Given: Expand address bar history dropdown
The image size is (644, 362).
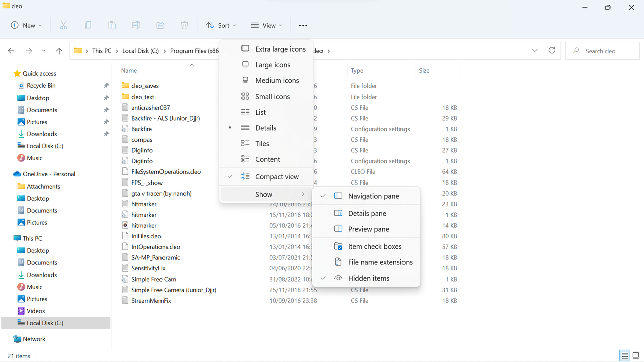Looking at the screenshot, I should 534,51.
